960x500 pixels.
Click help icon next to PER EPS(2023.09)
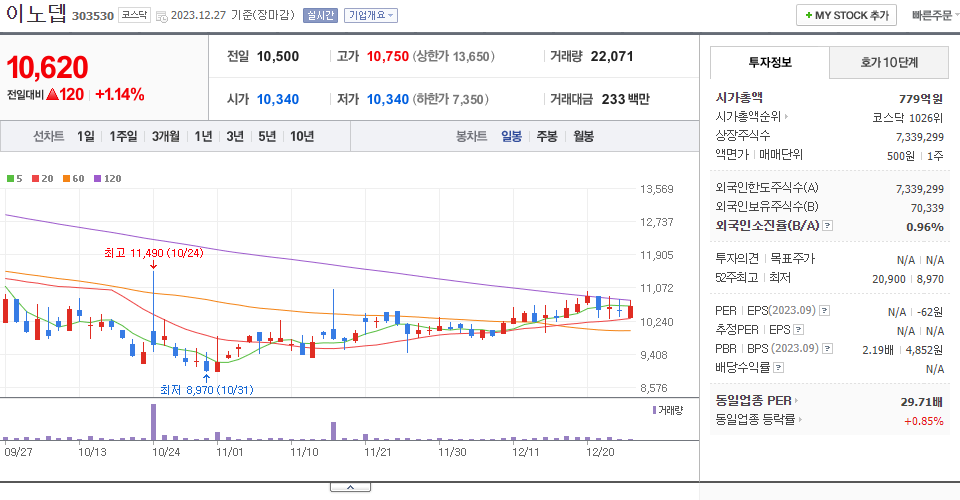[x=825, y=311]
